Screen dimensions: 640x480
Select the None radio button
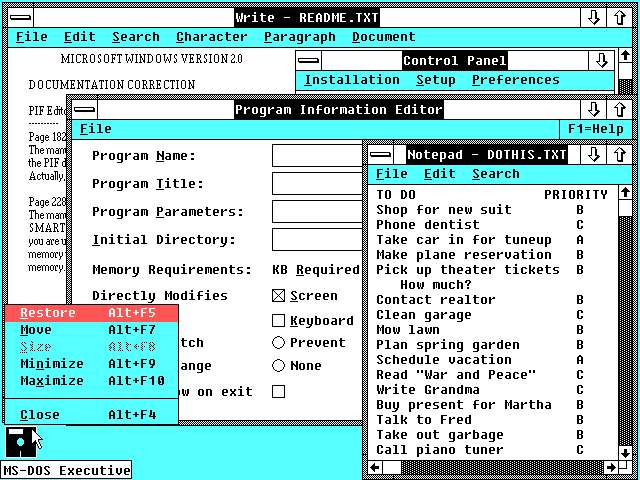click(278, 365)
